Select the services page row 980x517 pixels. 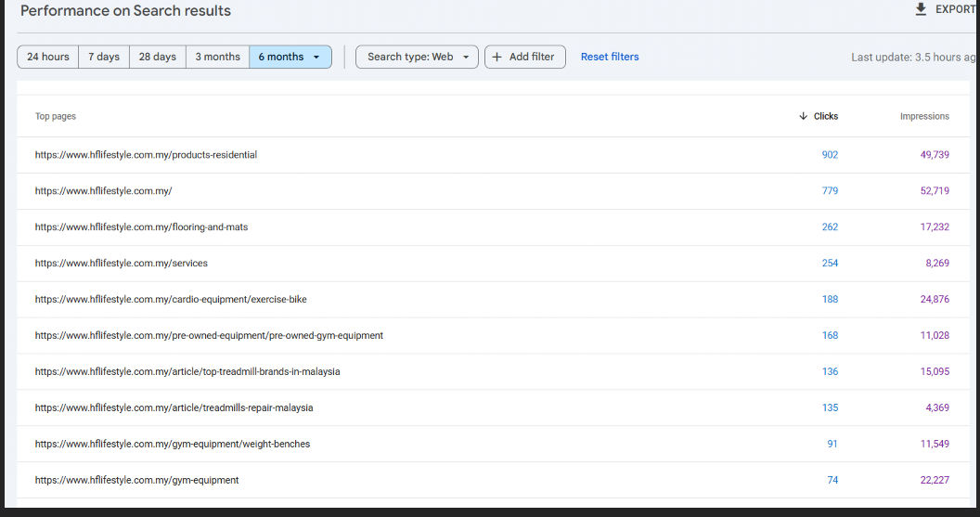(122, 264)
